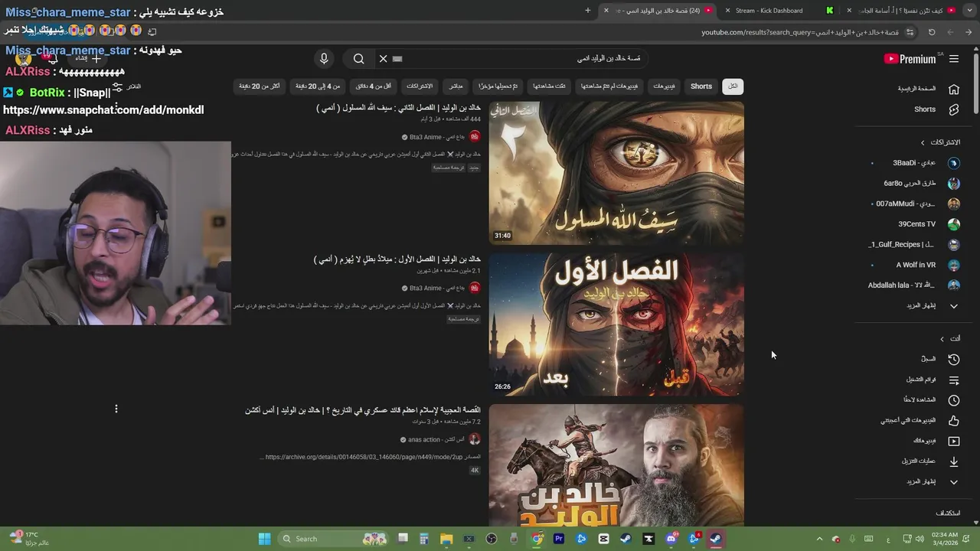
Task: Start voice search with microphone
Action: pyautogui.click(x=324, y=59)
